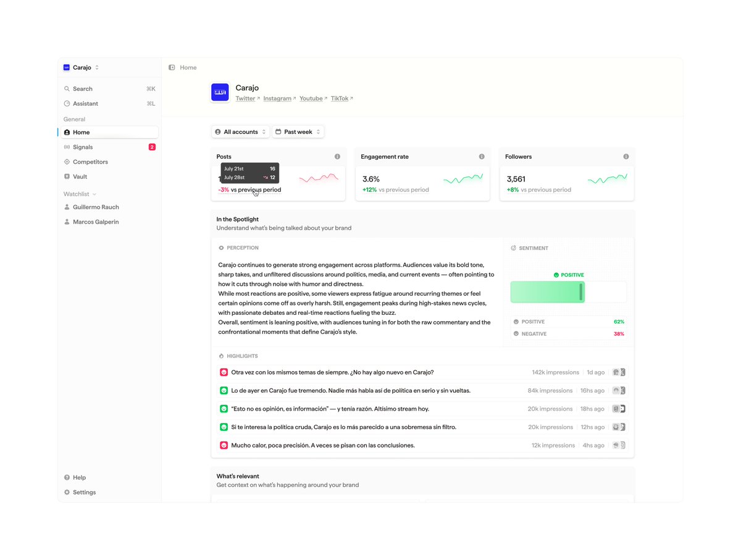Click the Carajo brand logo avatar
Image resolution: width=741 pixels, height=560 pixels.
[220, 93]
